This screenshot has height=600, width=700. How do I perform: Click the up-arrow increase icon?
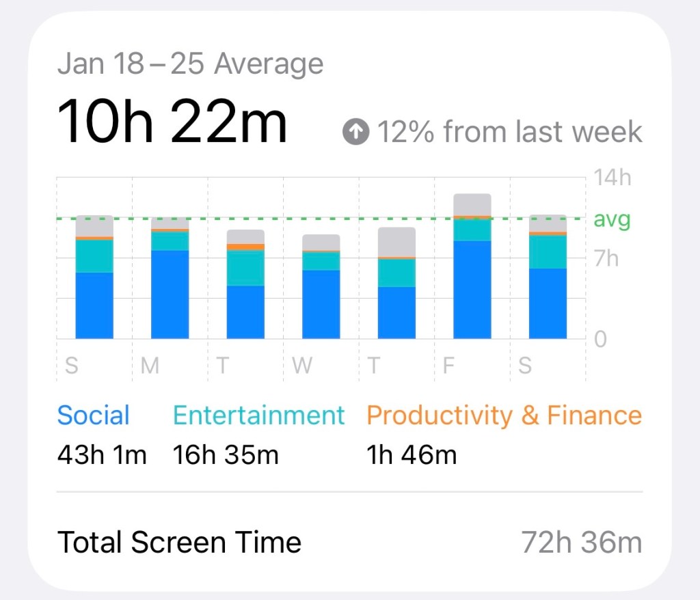click(x=355, y=132)
